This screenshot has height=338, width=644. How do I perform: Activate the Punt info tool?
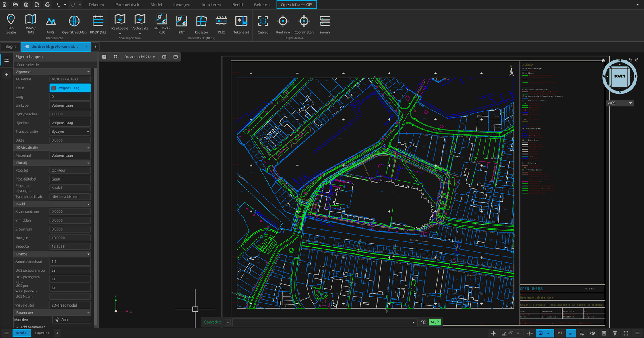[283, 24]
